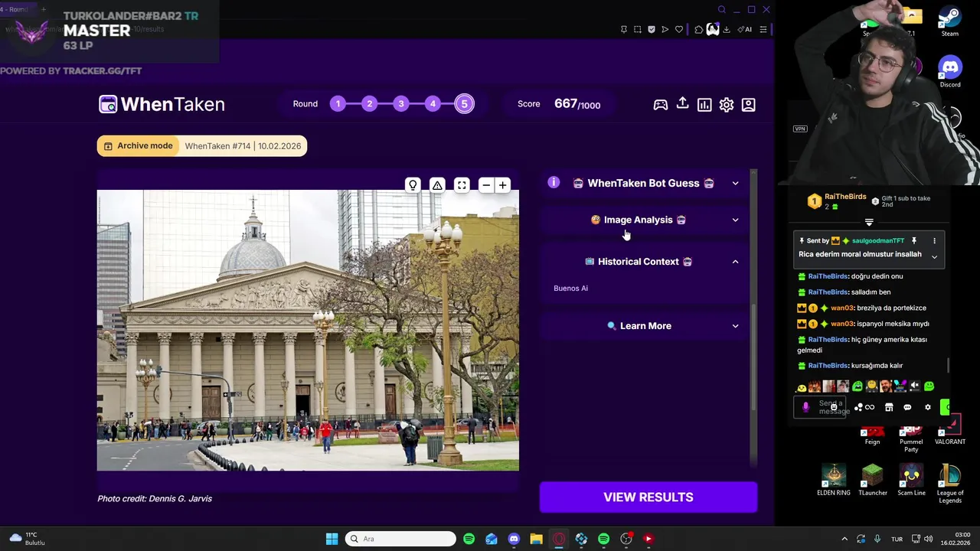
Task: Click the browser heart bookmark icon
Action: [678, 29]
